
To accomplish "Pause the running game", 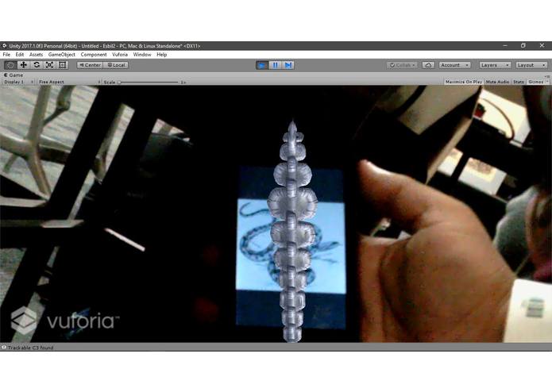I will (275, 65).
